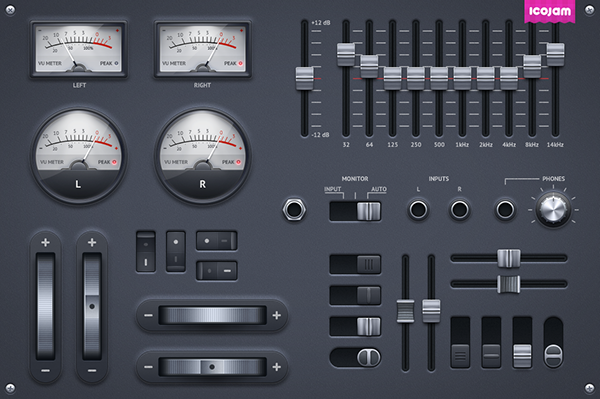
Task: Toggle the rounded vertical slide switch at bottom right
Action: [x=553, y=342]
